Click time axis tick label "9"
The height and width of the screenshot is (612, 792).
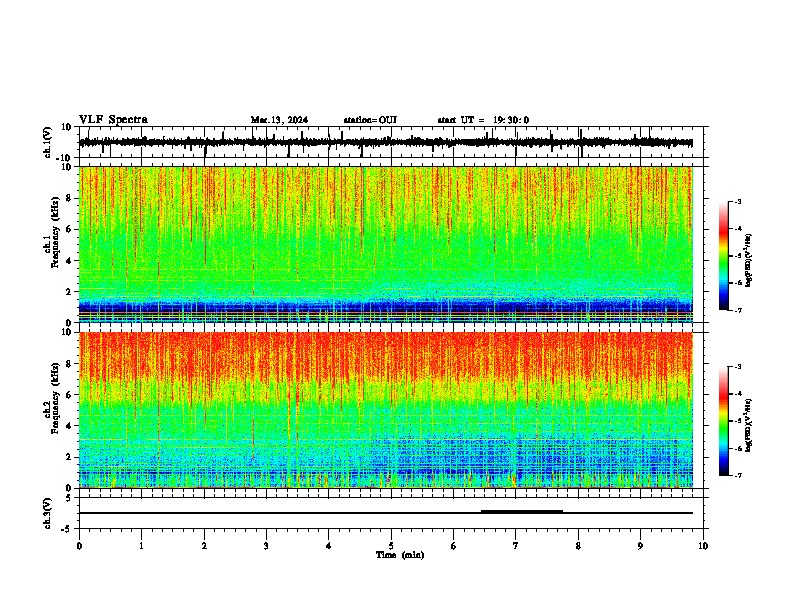pyautogui.click(x=640, y=546)
